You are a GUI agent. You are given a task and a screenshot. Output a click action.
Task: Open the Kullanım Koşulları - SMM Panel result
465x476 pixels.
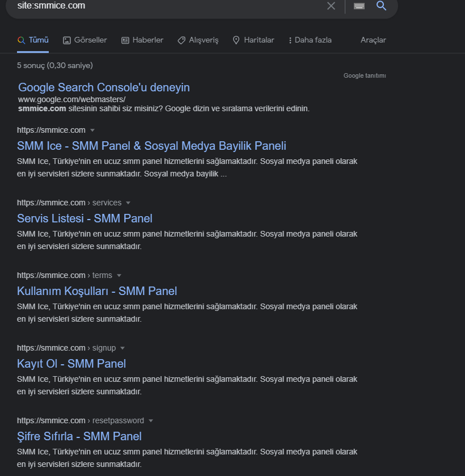click(x=97, y=291)
